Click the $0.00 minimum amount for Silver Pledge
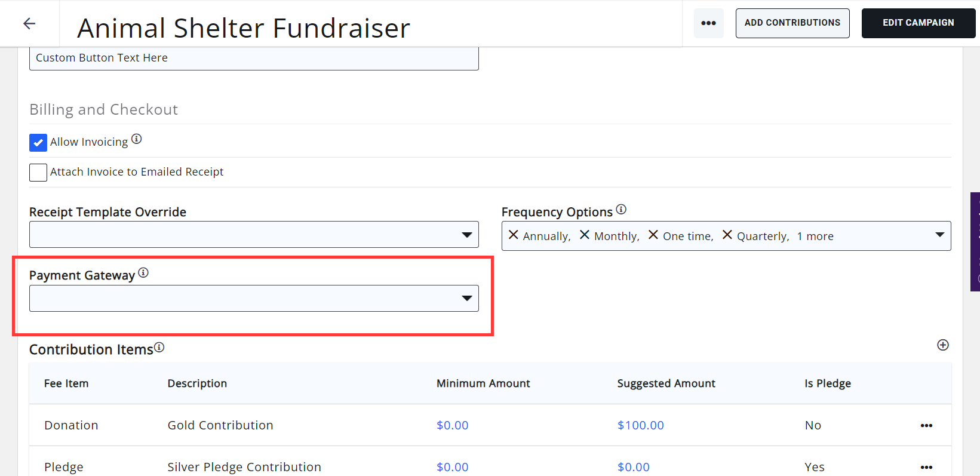 coord(453,467)
